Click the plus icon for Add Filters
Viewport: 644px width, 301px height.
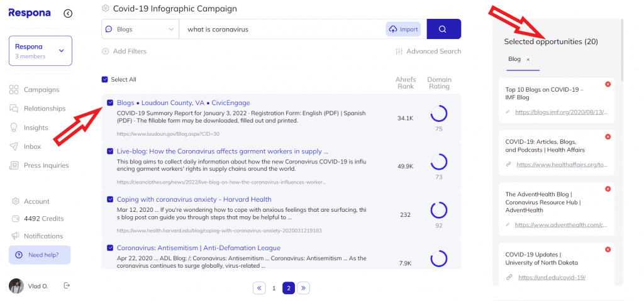[106, 52]
